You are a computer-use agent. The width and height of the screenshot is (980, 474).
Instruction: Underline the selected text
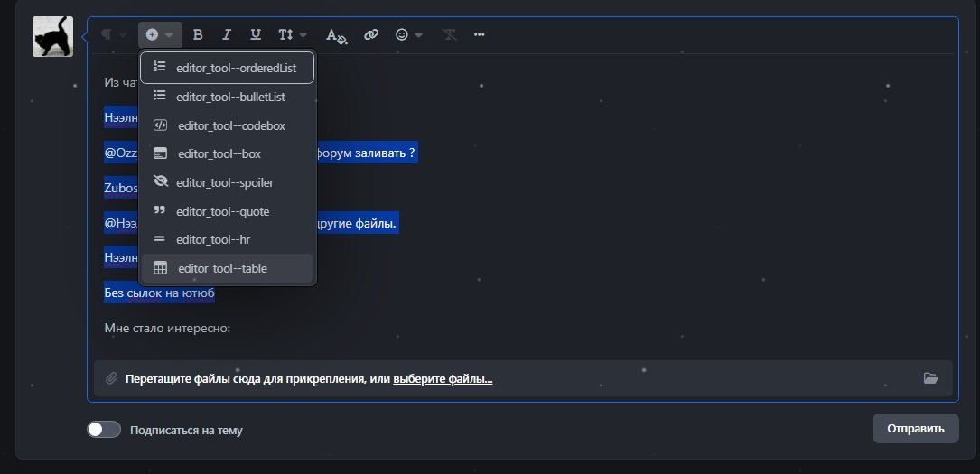pos(256,34)
